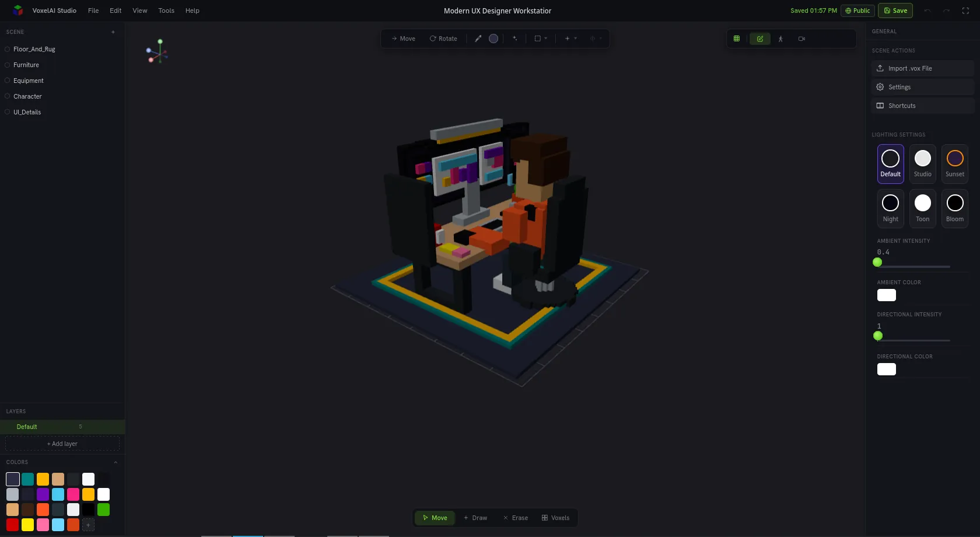Click the Public visibility button
This screenshot has width=980, height=537.
(x=857, y=11)
